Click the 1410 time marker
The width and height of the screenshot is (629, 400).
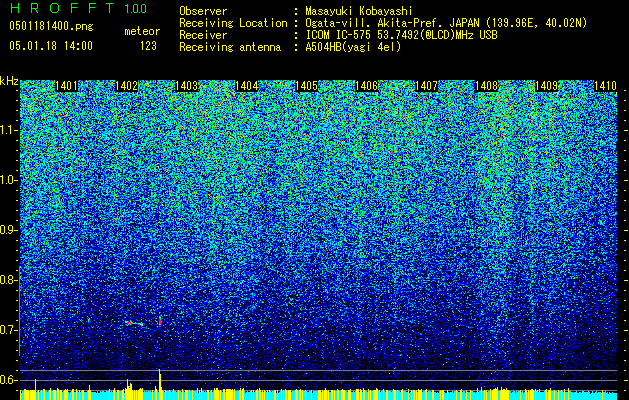pos(605,86)
